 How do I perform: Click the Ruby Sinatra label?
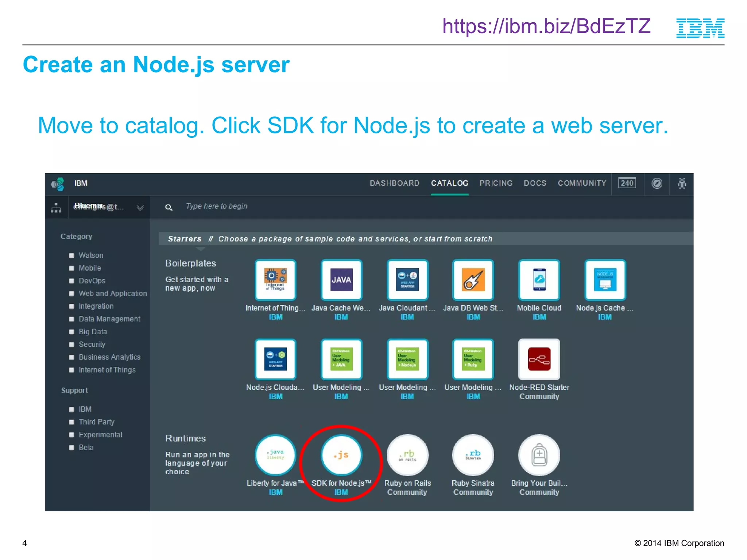(x=473, y=483)
